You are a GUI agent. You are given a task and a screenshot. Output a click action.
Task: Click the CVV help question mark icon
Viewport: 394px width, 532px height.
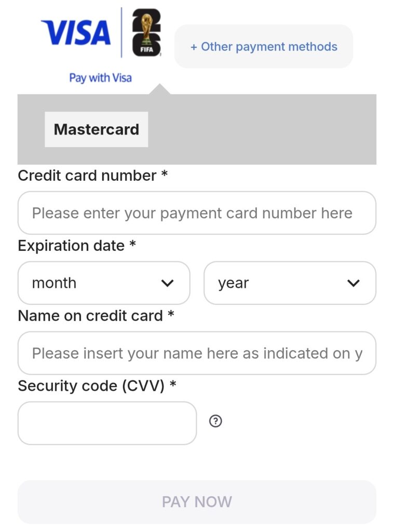tap(215, 421)
